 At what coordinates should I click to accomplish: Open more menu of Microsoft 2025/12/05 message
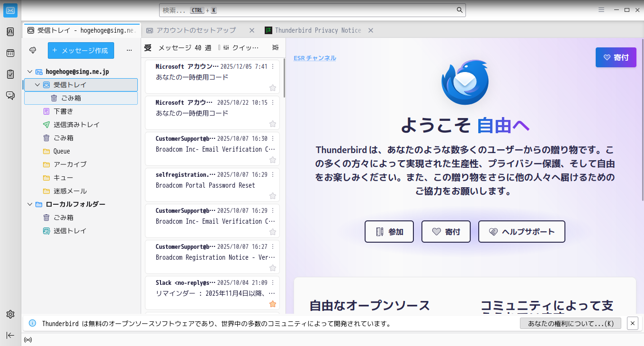point(273,67)
